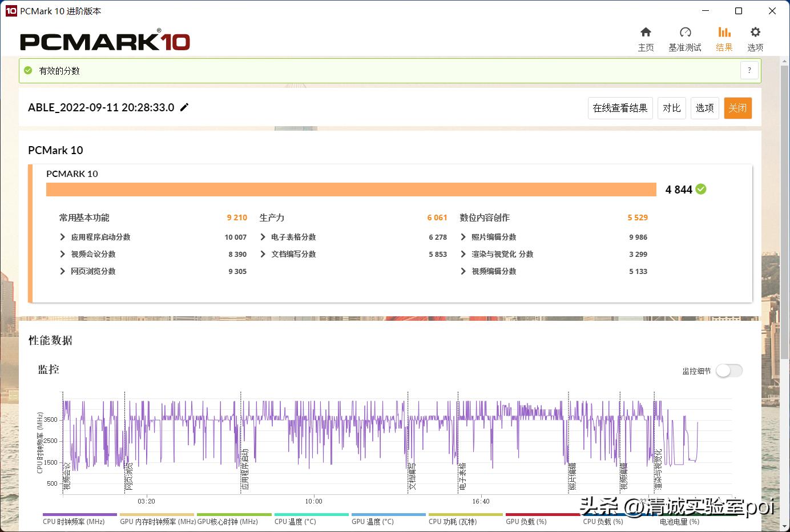
Task: Click the pencil icon to rename result
Action: pyautogui.click(x=184, y=107)
